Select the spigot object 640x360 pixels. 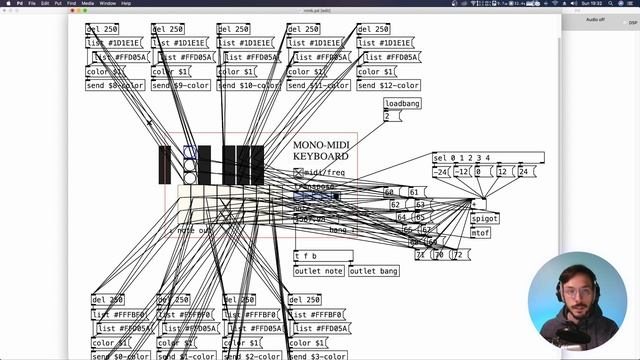(x=484, y=218)
